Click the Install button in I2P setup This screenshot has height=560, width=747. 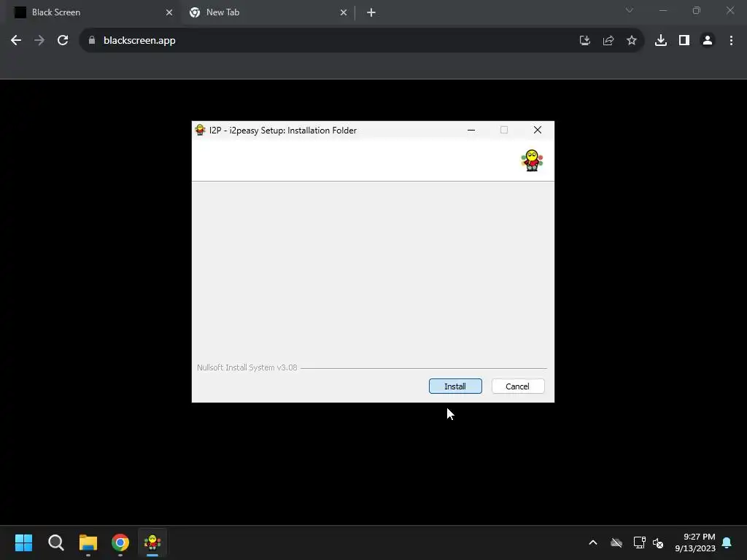[455, 386]
